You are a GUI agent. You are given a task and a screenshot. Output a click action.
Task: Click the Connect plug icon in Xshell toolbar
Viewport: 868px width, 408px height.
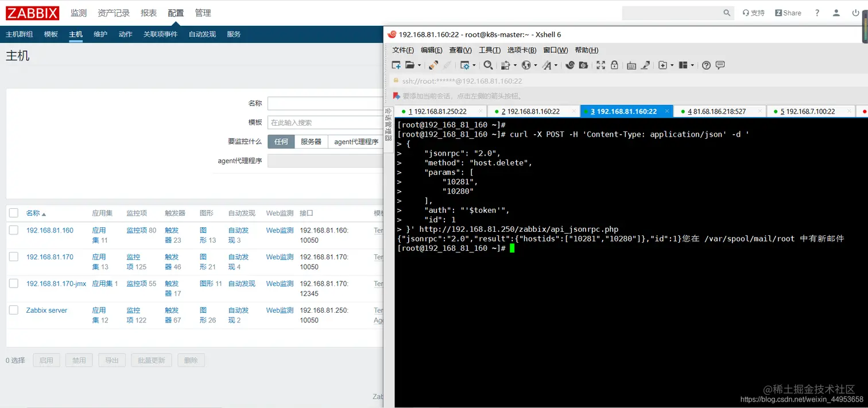point(433,65)
